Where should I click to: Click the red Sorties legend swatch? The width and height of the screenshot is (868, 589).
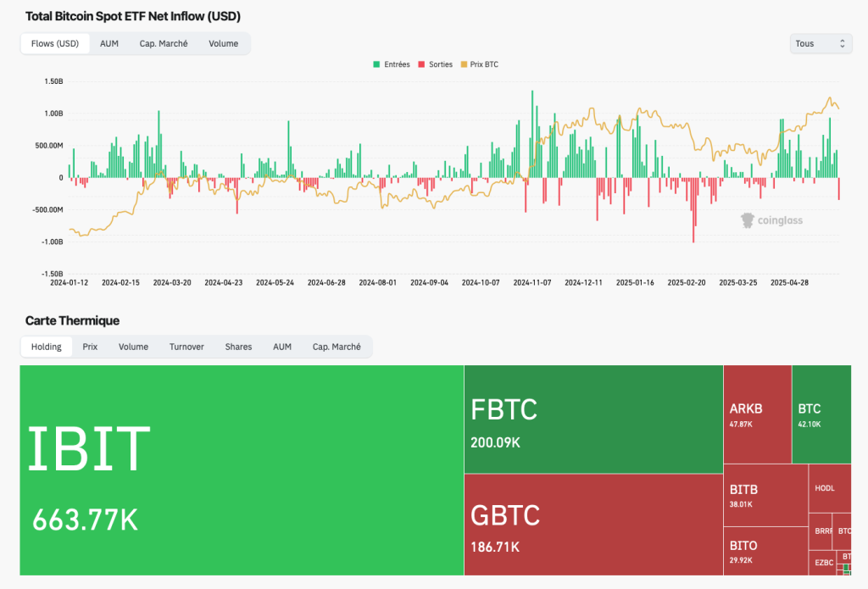coord(421,64)
